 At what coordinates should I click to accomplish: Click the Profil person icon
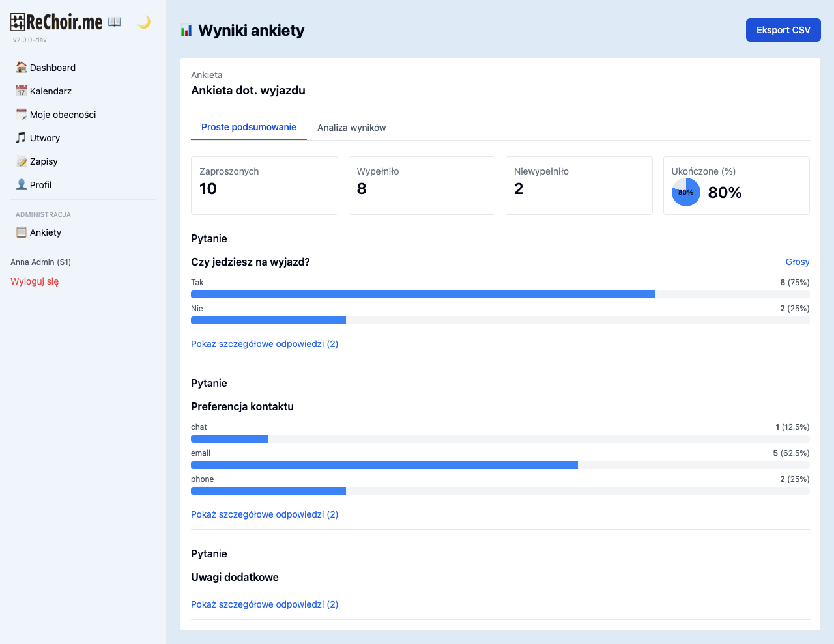(x=22, y=184)
